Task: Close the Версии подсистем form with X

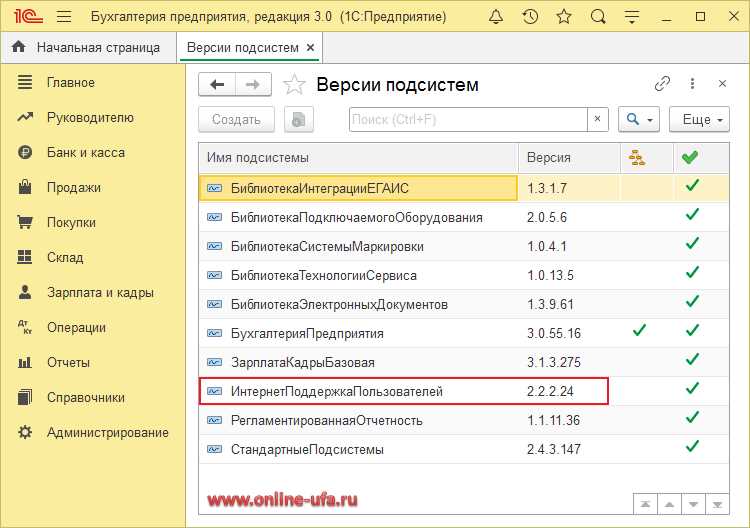Action: click(722, 84)
